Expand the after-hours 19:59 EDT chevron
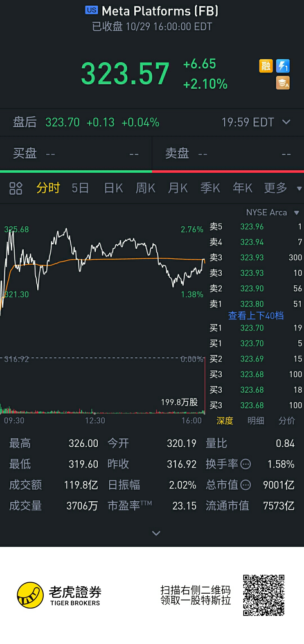This screenshot has width=304, height=644. (x=286, y=122)
